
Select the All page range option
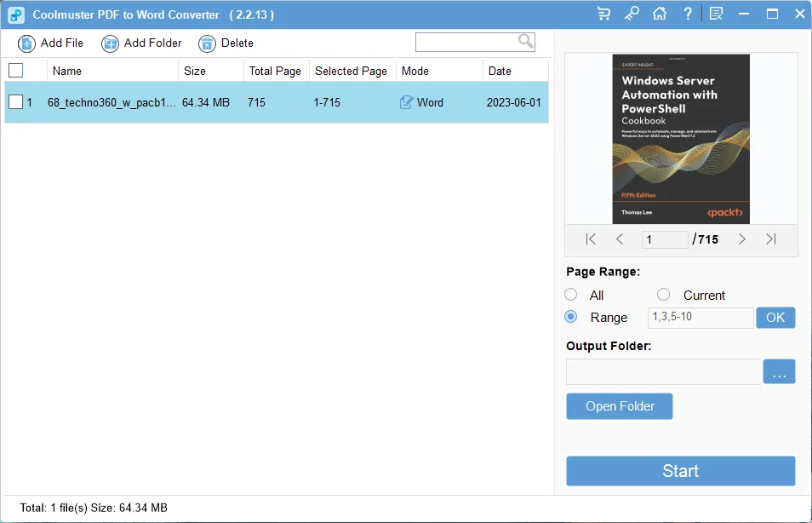(x=571, y=295)
